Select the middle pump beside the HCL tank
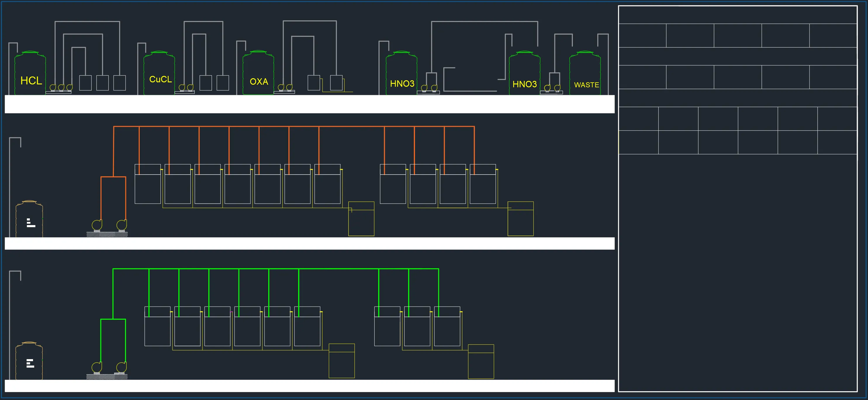The height and width of the screenshot is (400, 868). [x=61, y=88]
